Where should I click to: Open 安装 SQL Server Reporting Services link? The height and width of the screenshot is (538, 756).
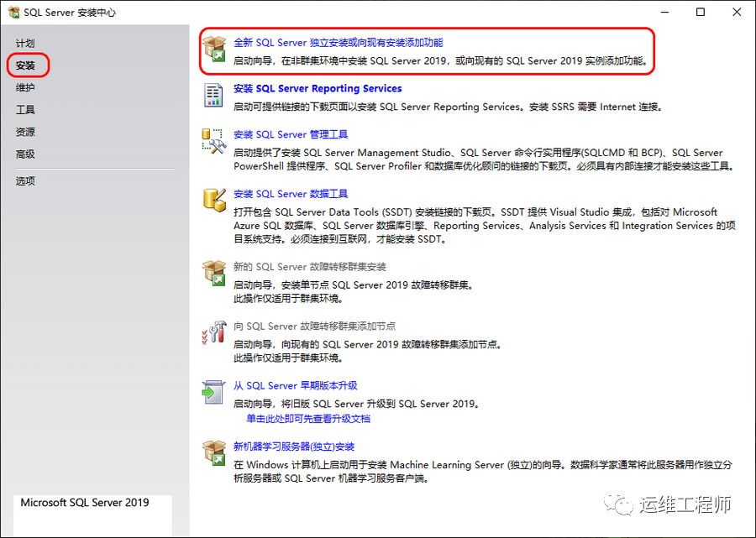pos(318,89)
